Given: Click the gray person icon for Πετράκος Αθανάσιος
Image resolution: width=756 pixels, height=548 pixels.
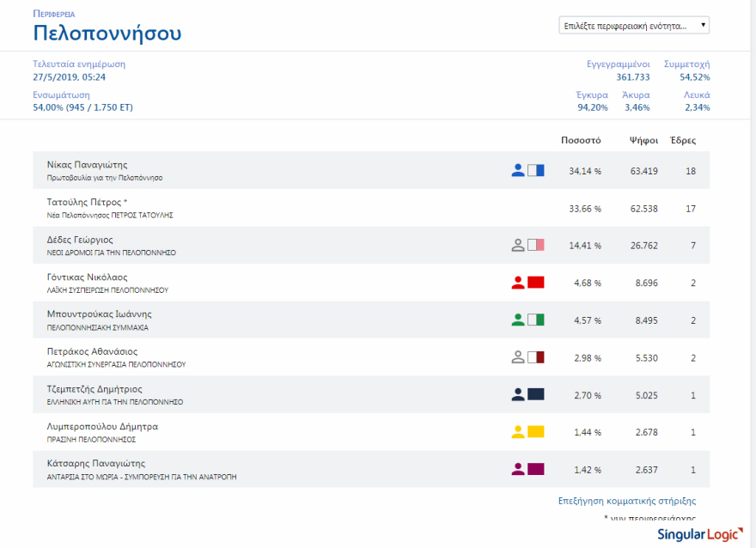Looking at the screenshot, I should (x=517, y=357).
